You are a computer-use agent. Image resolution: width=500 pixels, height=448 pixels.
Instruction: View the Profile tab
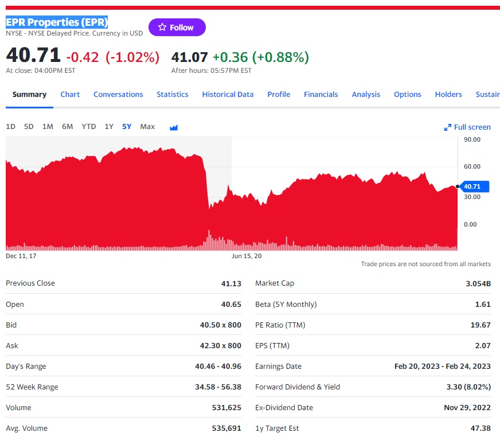[x=279, y=95]
